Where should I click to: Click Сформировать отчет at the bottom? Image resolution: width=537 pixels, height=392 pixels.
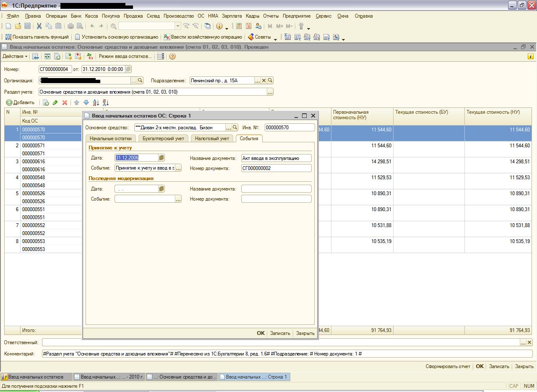click(x=448, y=366)
